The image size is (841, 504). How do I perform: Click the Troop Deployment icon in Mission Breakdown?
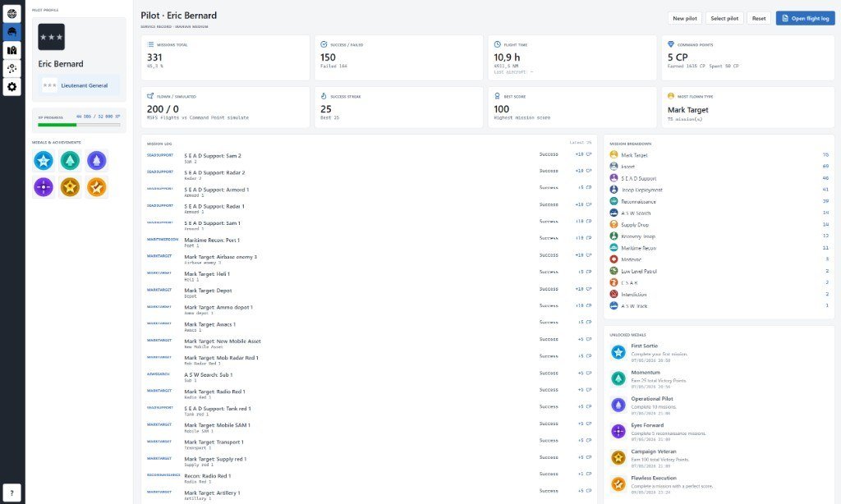(614, 190)
